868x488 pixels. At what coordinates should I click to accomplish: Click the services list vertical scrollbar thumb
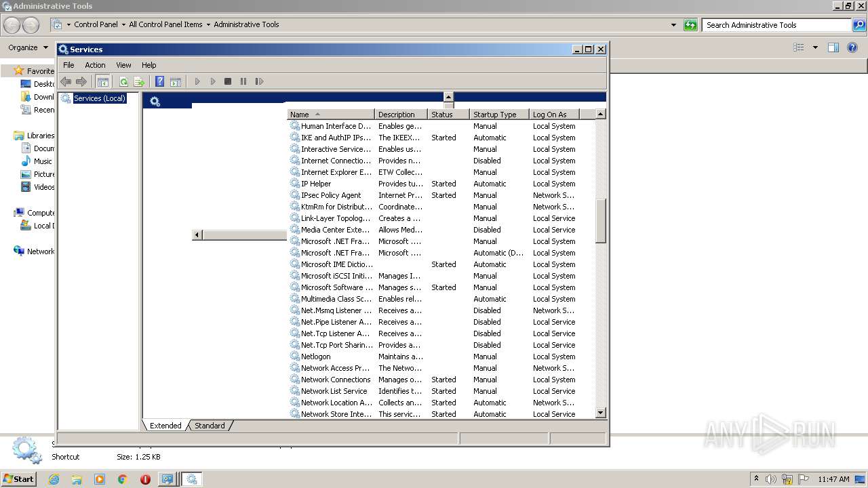600,221
